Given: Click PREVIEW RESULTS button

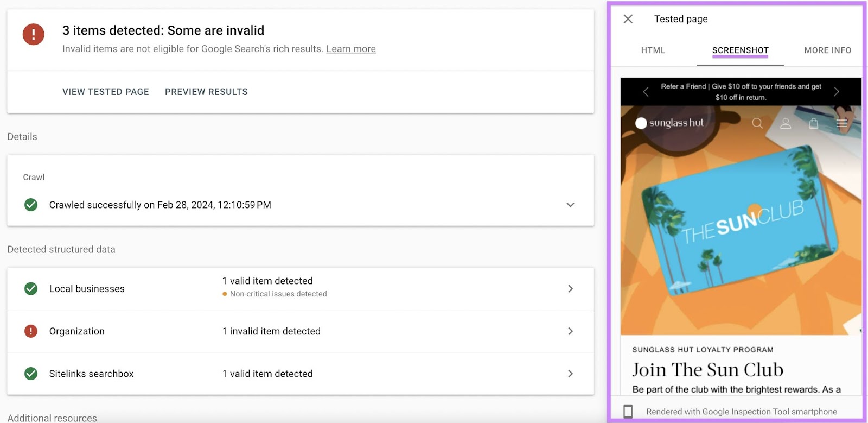Looking at the screenshot, I should tap(206, 92).
